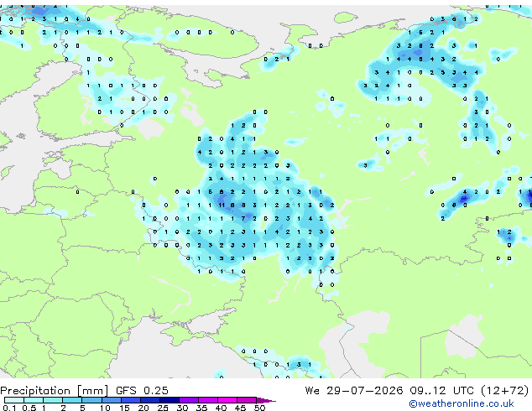Pick the 40–45 mm magenta legend box
Image resolution: width=532 pixels, height=411 pixels.
pos(227,400)
